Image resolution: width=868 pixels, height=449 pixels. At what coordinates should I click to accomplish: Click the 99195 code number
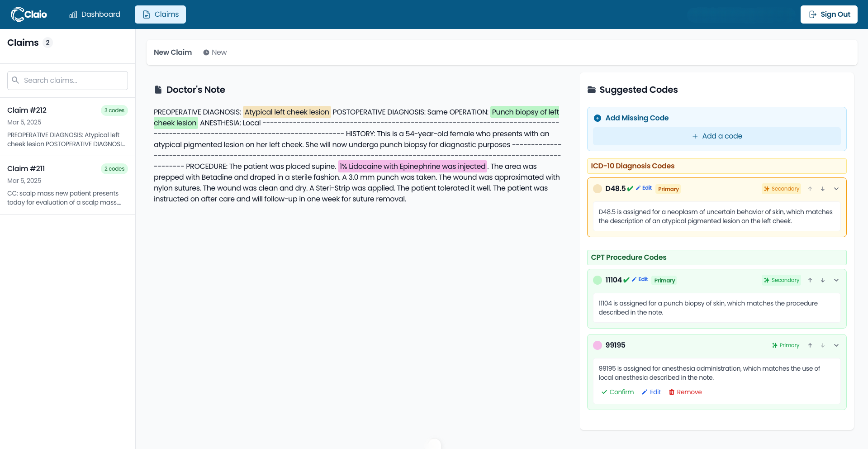(x=615, y=345)
